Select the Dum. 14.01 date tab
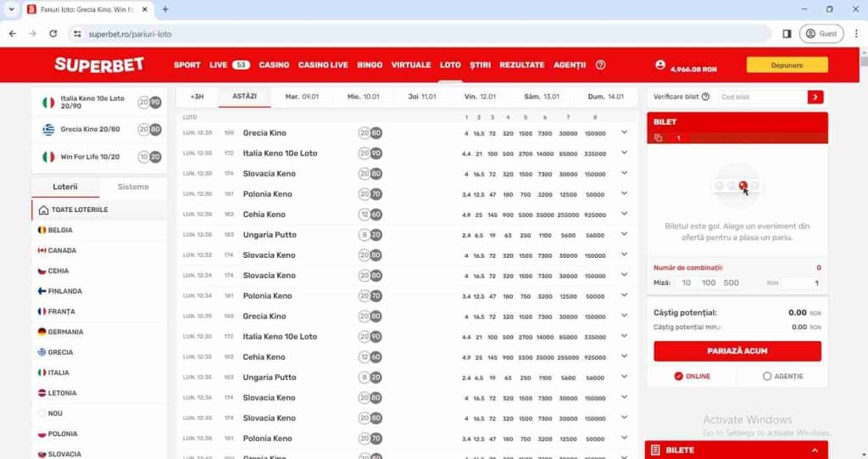The image size is (868, 459). [x=605, y=97]
